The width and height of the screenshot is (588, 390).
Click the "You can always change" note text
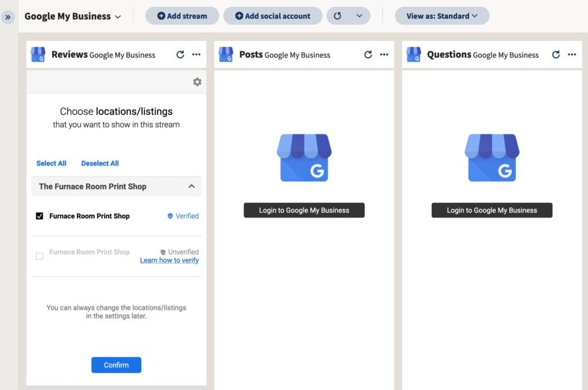[116, 312]
